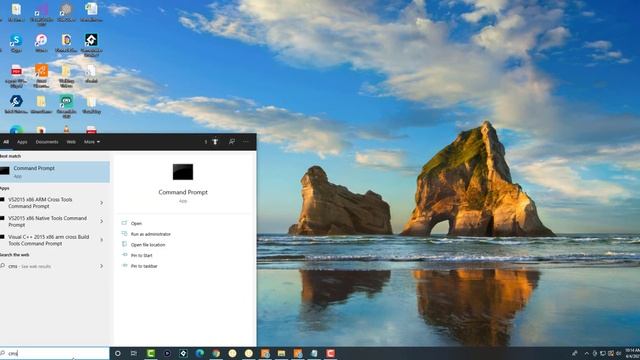This screenshot has height=360, width=640.
Task: Open the iTunes music desktop shortcut
Action: pyautogui.click(x=41, y=43)
